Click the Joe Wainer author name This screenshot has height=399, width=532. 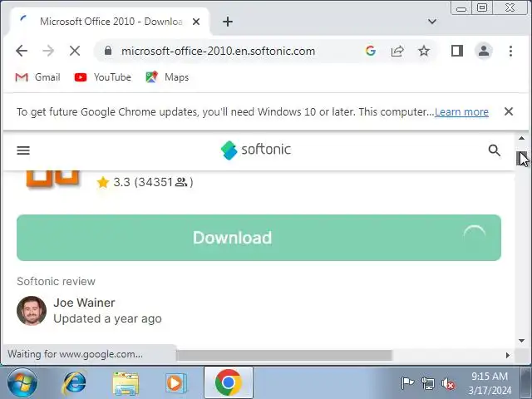click(x=84, y=303)
